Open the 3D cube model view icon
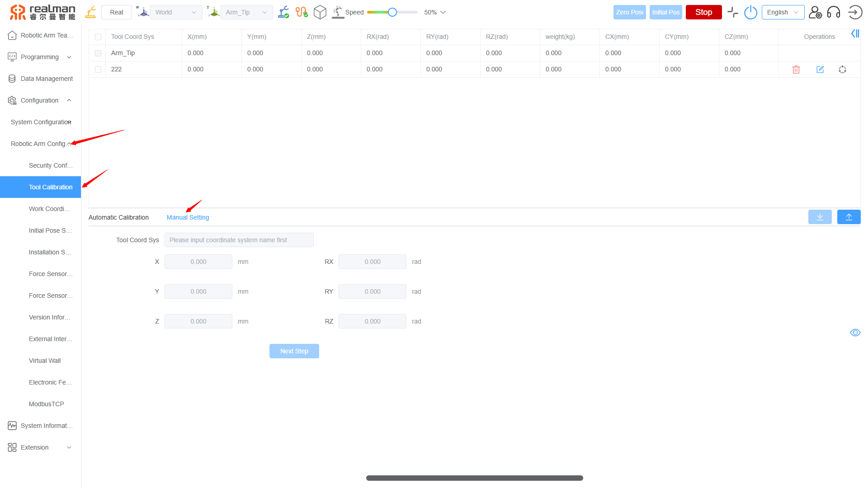The width and height of the screenshot is (868, 488). tap(320, 12)
